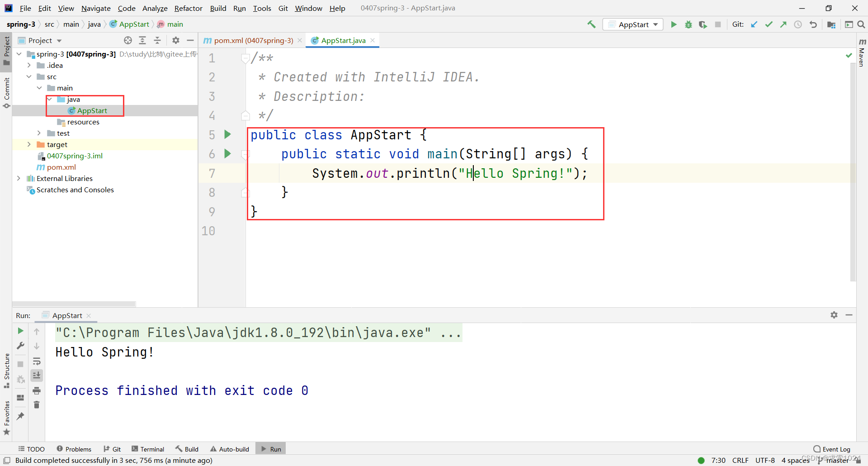Open the File menu
This screenshot has height=466, width=868.
[x=25, y=8]
